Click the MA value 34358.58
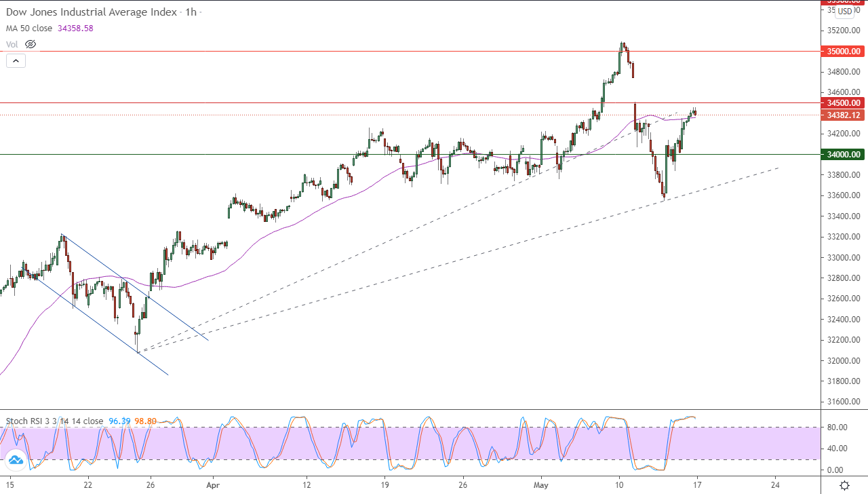The width and height of the screenshot is (868, 494). coord(77,28)
